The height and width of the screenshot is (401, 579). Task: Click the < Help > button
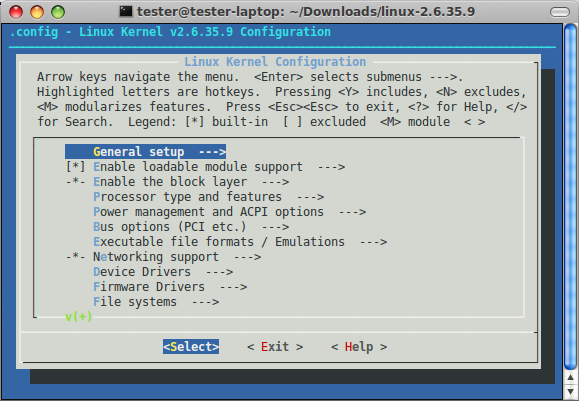[x=359, y=347]
